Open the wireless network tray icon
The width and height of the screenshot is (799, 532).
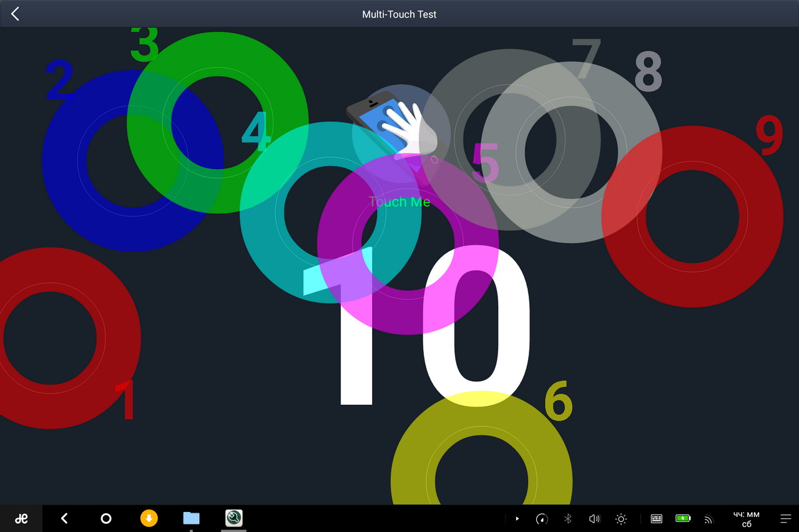[x=708, y=518]
